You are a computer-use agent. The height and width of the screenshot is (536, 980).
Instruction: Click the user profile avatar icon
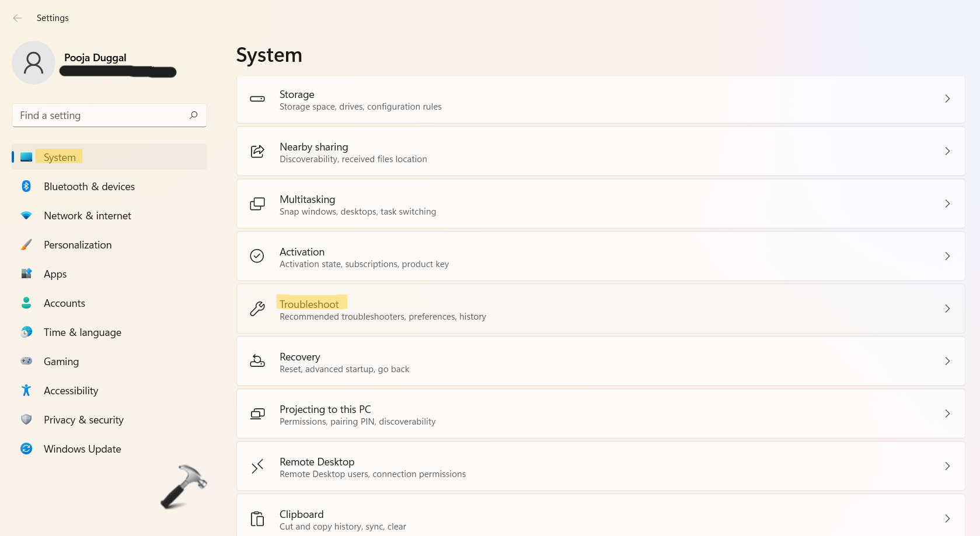33,62
